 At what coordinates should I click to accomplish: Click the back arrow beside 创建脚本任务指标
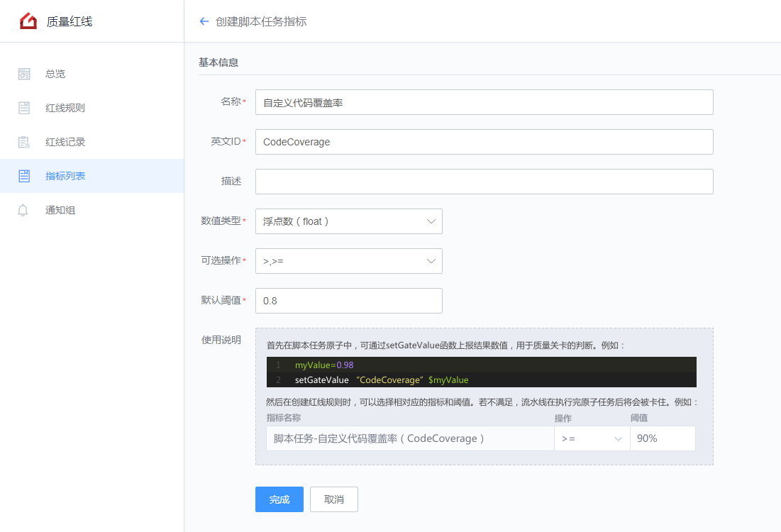click(204, 21)
